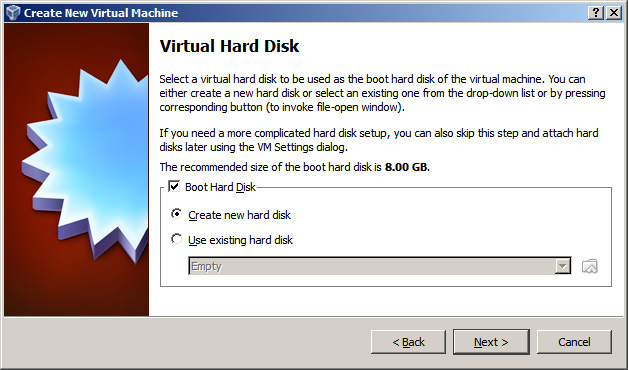Select the Use existing hard disk radio button
Viewport: 628px width, 370px height.
(x=176, y=239)
